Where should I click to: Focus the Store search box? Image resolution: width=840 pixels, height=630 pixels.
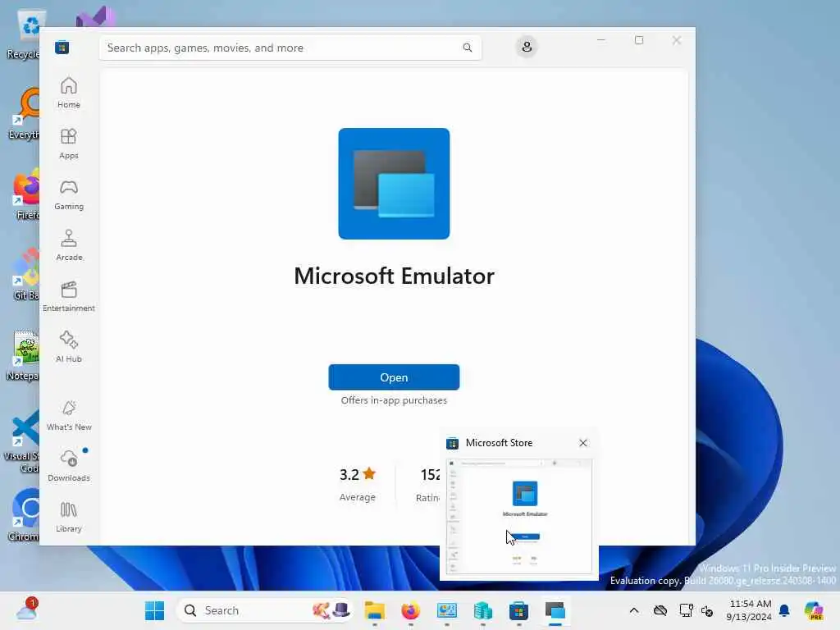click(290, 48)
